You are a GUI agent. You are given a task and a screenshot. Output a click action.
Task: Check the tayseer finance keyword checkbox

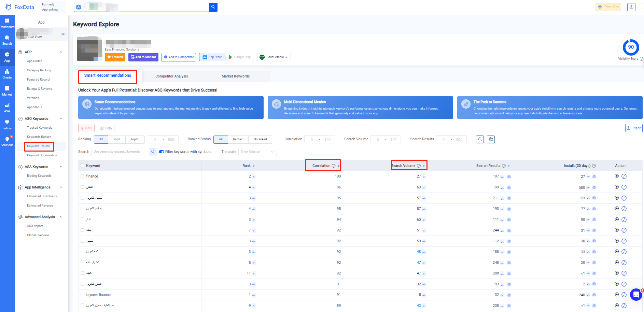82,295
